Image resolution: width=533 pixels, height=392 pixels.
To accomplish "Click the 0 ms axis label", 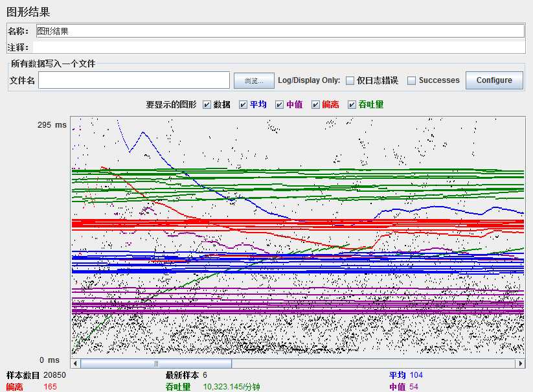I will [x=49, y=360].
